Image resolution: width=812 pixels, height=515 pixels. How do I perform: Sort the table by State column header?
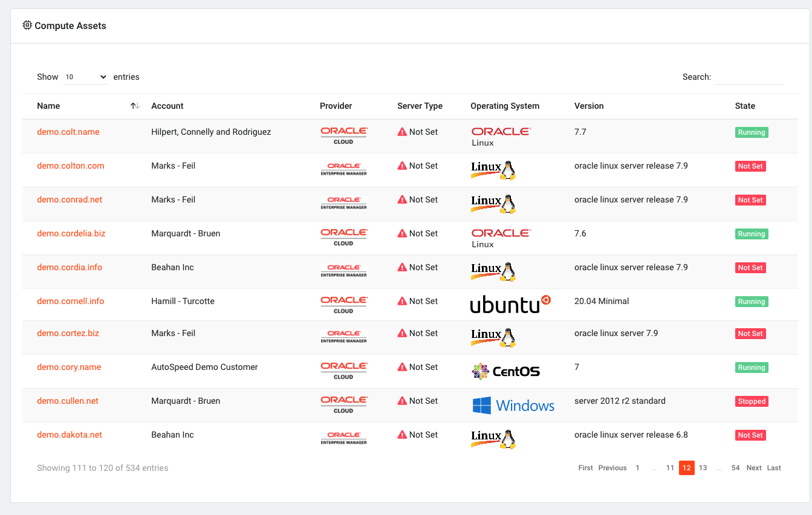pos(745,106)
